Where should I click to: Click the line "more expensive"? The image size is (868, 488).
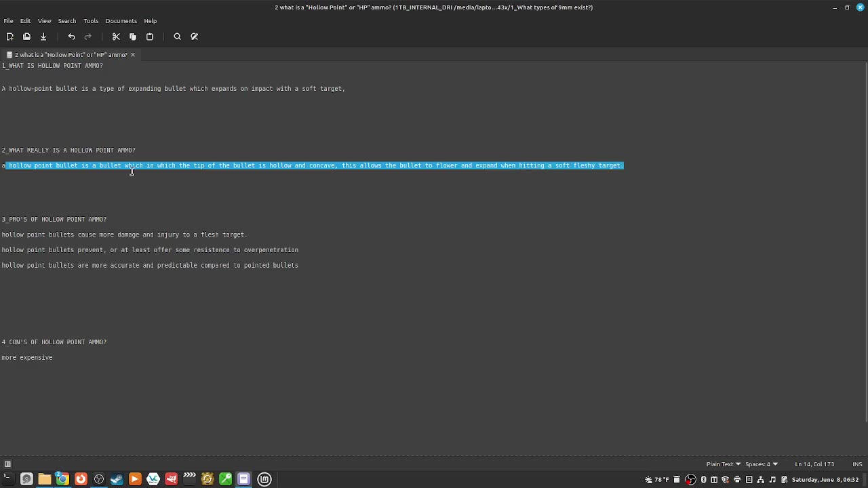point(27,358)
